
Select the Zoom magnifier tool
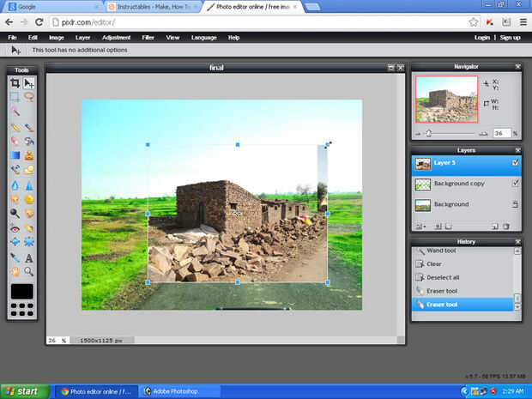29,271
